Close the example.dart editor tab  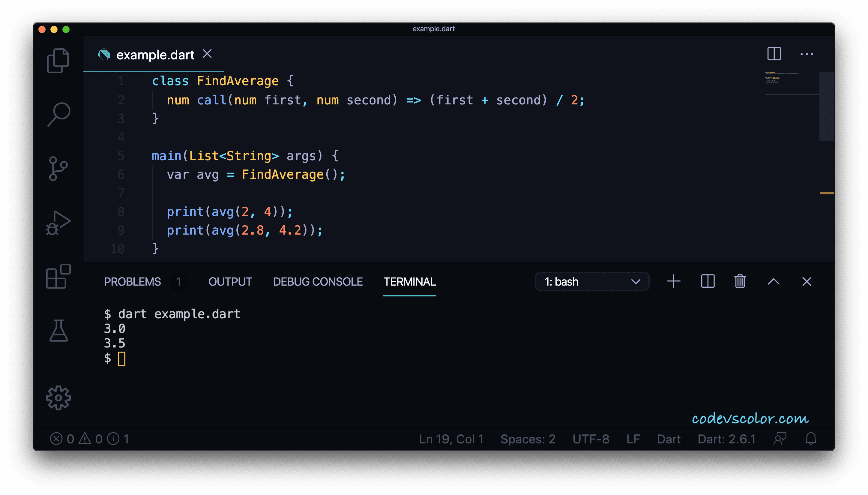[207, 54]
